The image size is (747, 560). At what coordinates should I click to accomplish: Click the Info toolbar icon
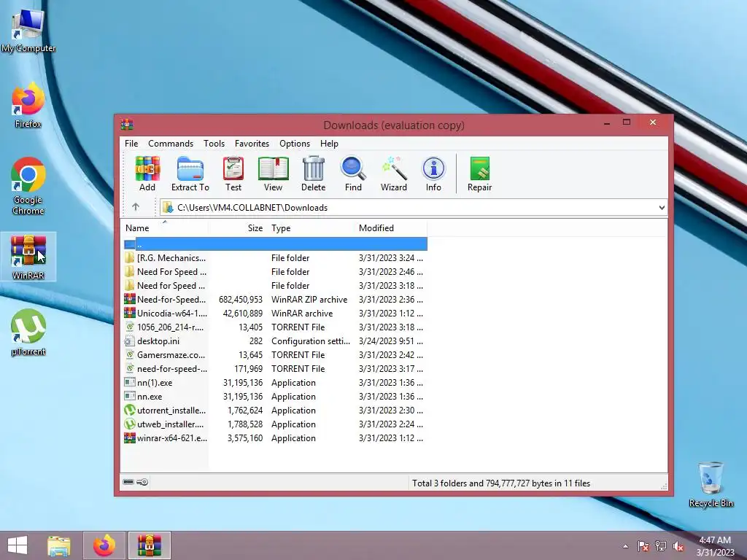[x=433, y=174]
